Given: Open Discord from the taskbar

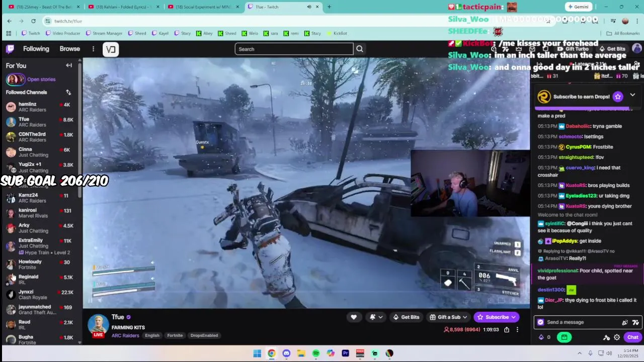Looking at the screenshot, I should (286, 353).
